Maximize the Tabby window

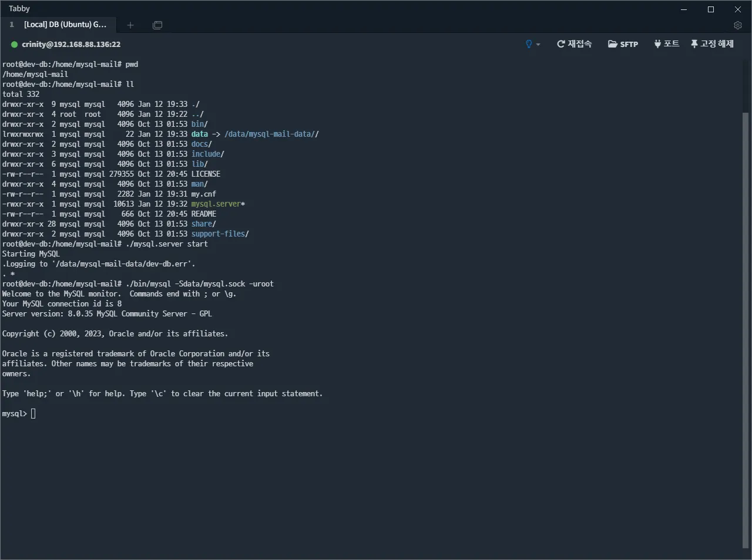711,9
